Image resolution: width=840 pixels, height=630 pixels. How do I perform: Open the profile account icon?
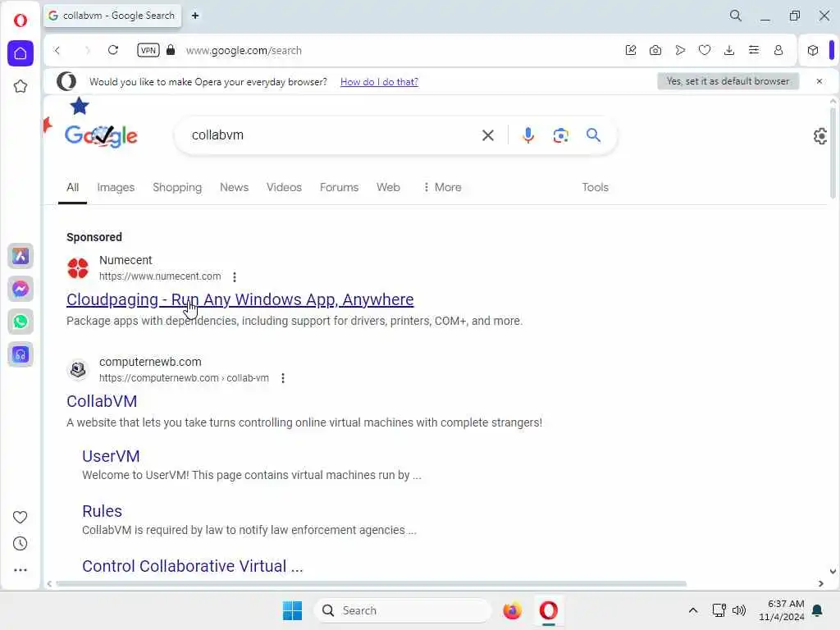778,50
